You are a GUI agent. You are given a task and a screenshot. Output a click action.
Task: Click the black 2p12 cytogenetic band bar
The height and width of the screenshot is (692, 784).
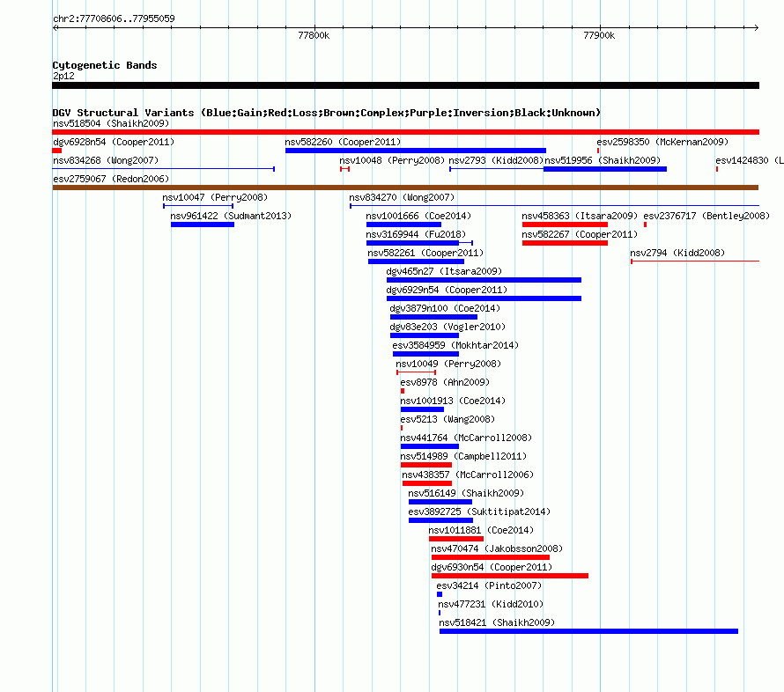pos(405,85)
